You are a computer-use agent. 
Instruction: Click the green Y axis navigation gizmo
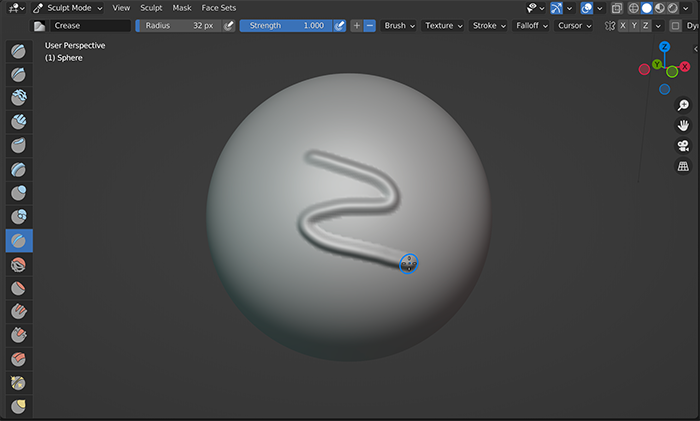point(657,64)
